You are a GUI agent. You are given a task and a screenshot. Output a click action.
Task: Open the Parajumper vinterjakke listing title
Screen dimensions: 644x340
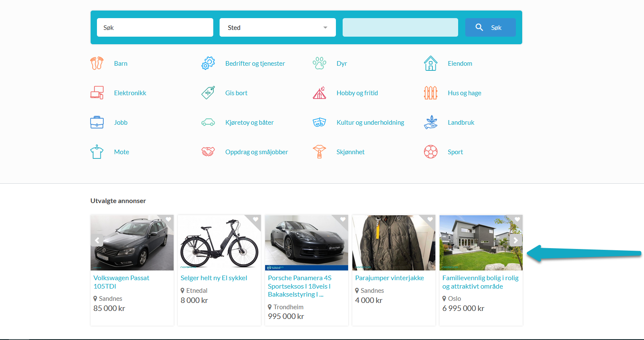[x=389, y=278]
